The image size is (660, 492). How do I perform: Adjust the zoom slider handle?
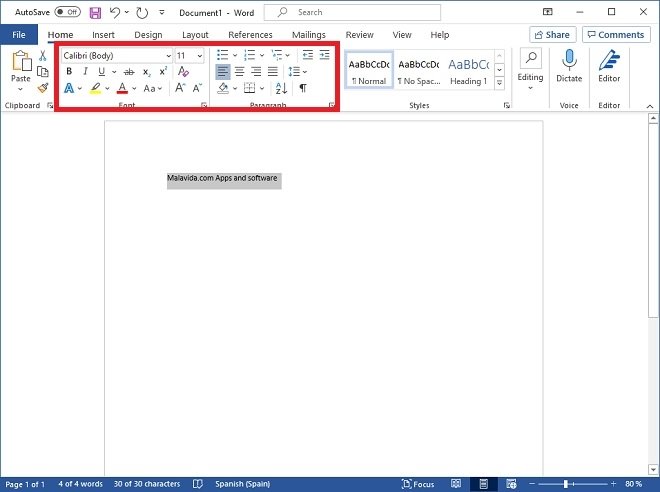[566, 484]
